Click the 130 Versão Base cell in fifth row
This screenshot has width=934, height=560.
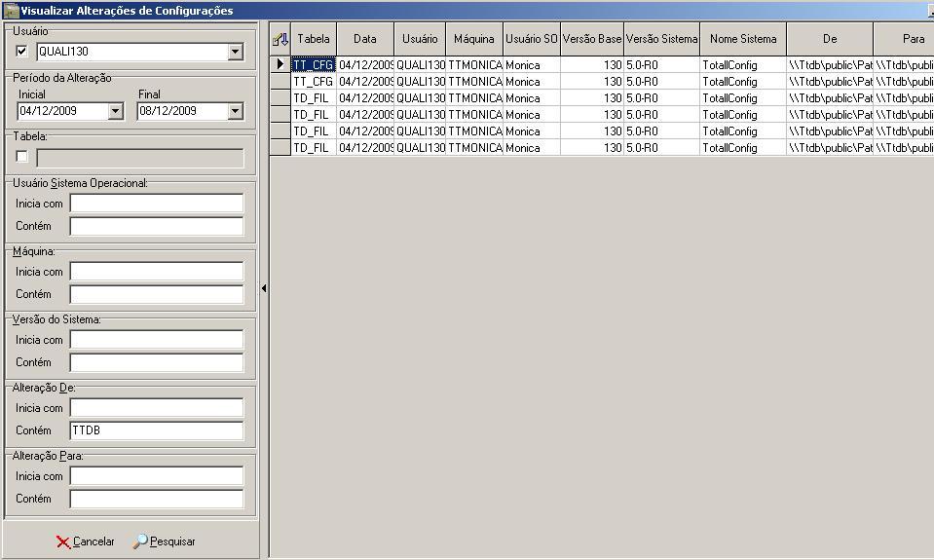tap(592, 131)
